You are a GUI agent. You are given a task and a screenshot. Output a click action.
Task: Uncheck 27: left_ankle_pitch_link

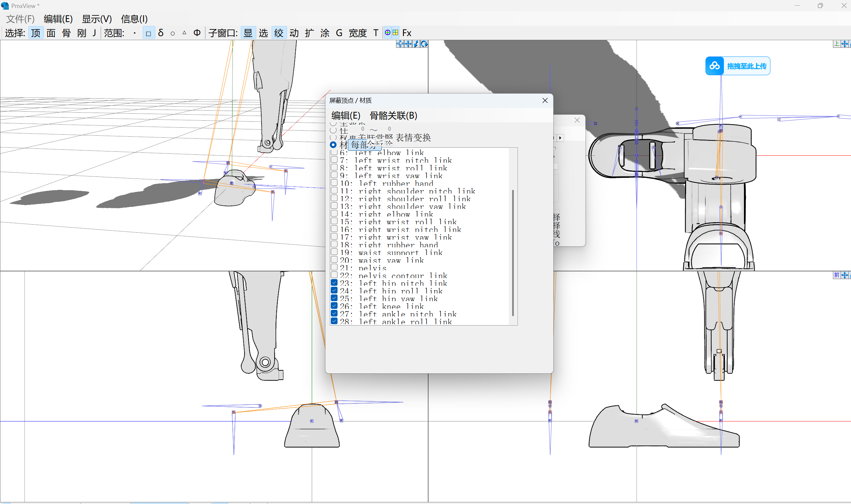tap(334, 313)
